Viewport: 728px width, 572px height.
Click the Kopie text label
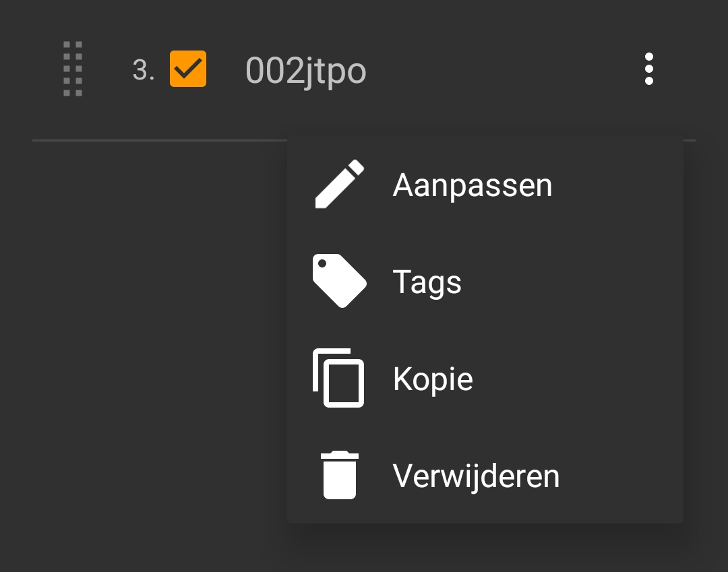point(433,379)
